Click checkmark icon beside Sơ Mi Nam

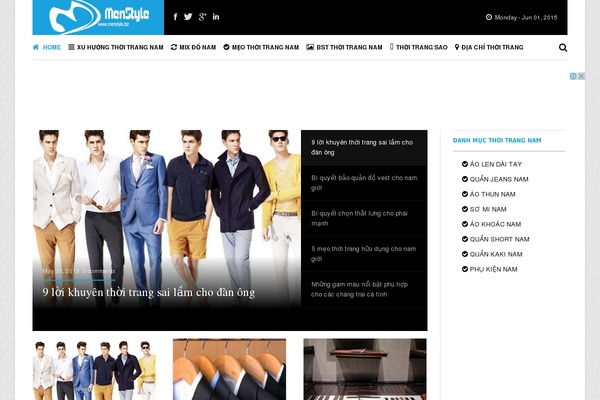[465, 209]
